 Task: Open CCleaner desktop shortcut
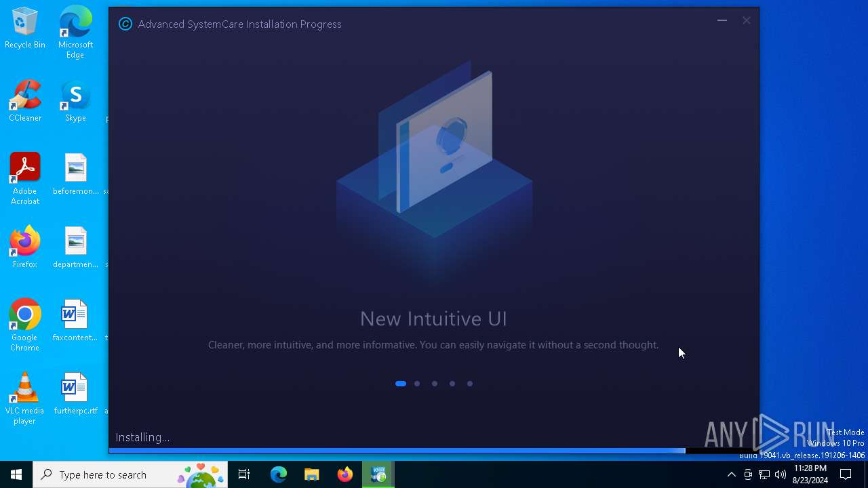[25, 102]
